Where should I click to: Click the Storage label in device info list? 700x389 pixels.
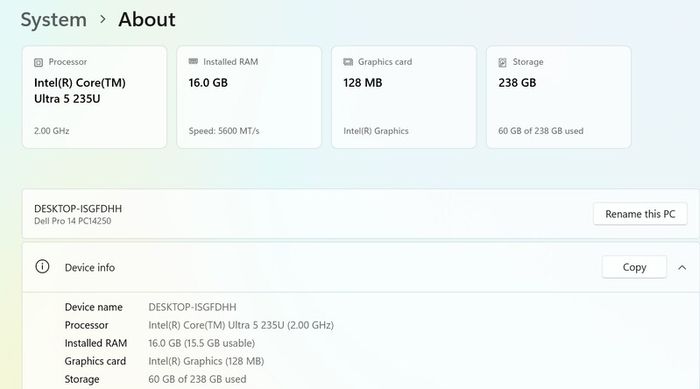(x=82, y=379)
